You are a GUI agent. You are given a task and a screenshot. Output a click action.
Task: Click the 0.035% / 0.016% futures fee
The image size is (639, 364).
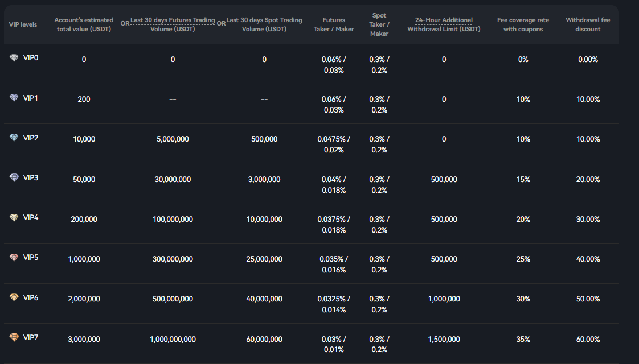(x=334, y=264)
